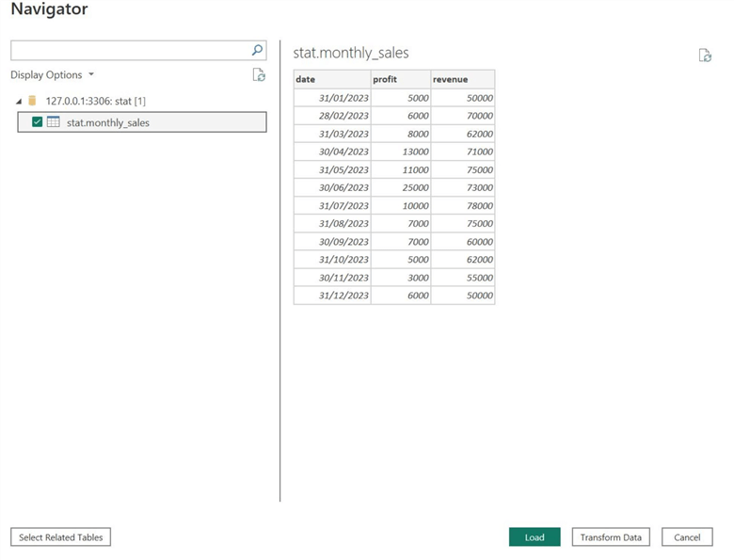Uncheck the stat.monthly_sales checkbox
This screenshot has width=734, height=560.
tap(37, 122)
